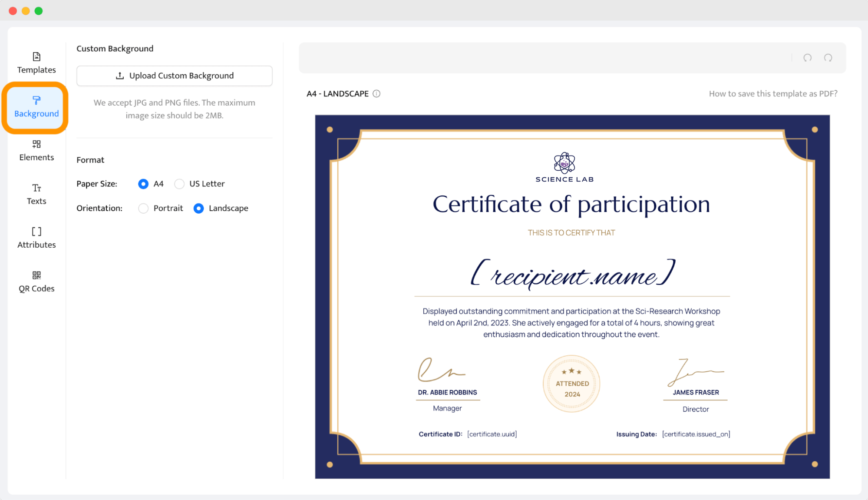Select Abbie Robbins signature image

pos(441,370)
